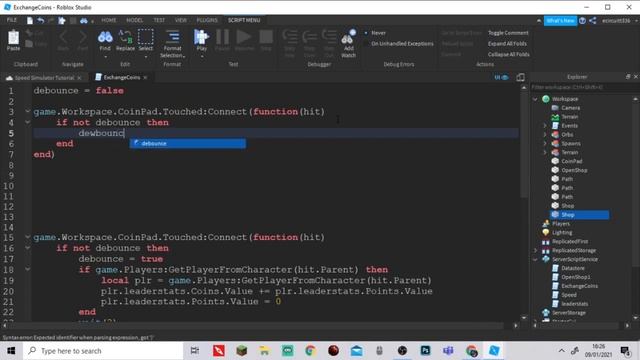Close the ExchangeCoins script tab
640x360 pixels.
point(145,78)
